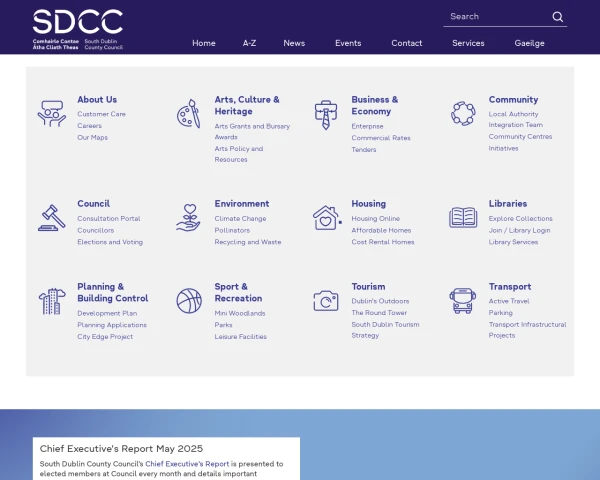Open the Services menu item
The height and width of the screenshot is (480, 600).
[x=468, y=43]
